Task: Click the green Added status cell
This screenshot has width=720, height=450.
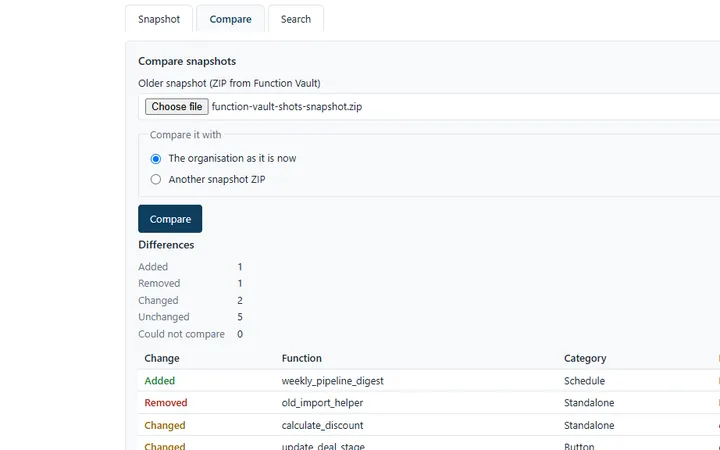Action: coord(159,381)
